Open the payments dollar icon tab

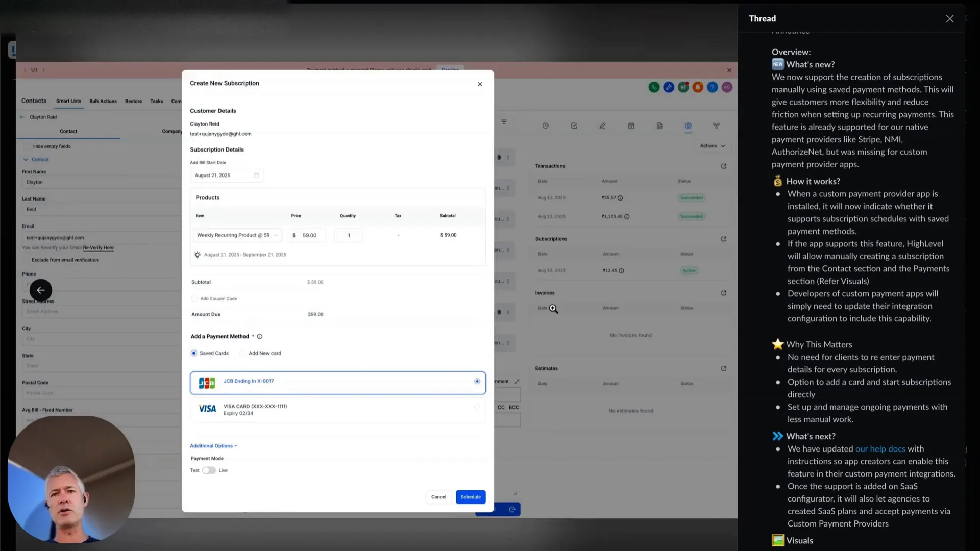(688, 126)
